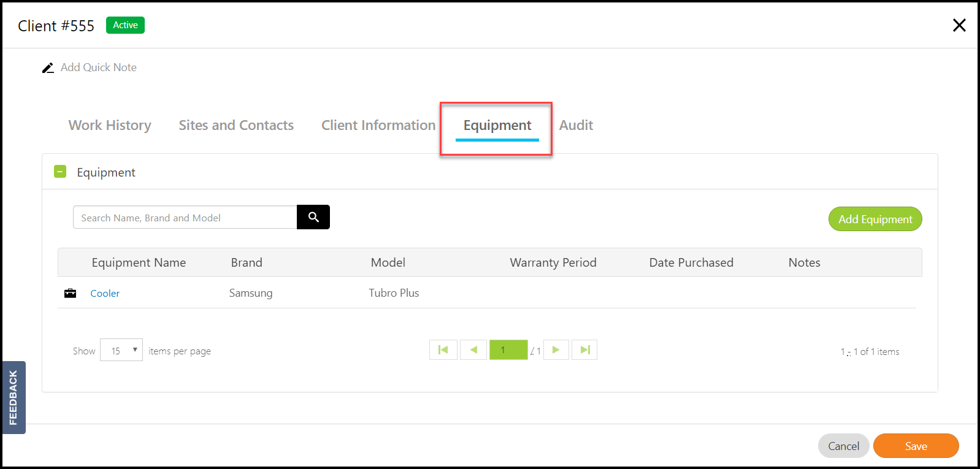
Task: Click the Samsung brand cell
Action: (x=251, y=293)
